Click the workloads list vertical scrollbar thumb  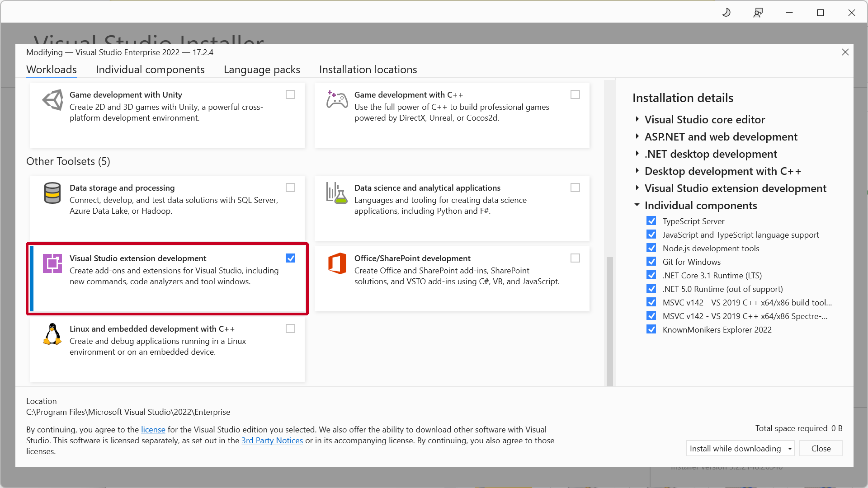tap(610, 322)
